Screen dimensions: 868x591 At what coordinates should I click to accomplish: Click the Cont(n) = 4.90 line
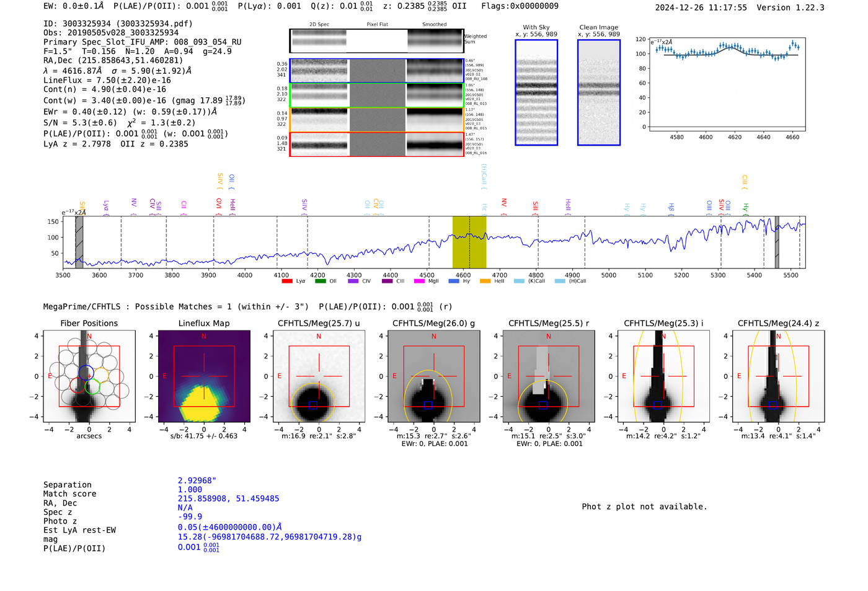105,89
